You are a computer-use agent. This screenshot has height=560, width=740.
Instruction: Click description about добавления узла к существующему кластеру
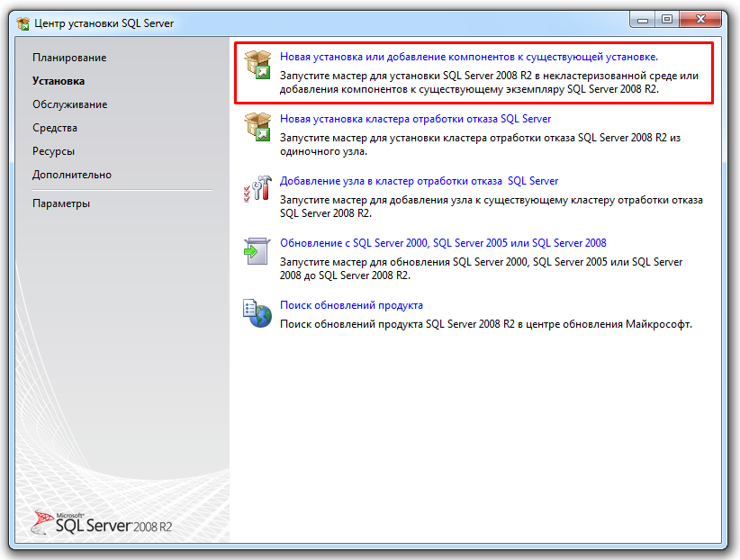[x=492, y=206]
